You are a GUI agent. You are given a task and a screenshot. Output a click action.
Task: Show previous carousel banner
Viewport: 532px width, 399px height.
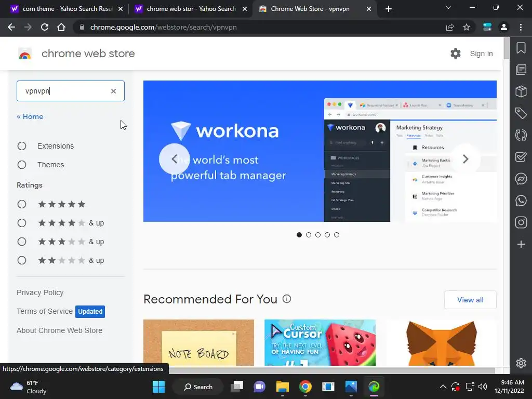175,159
